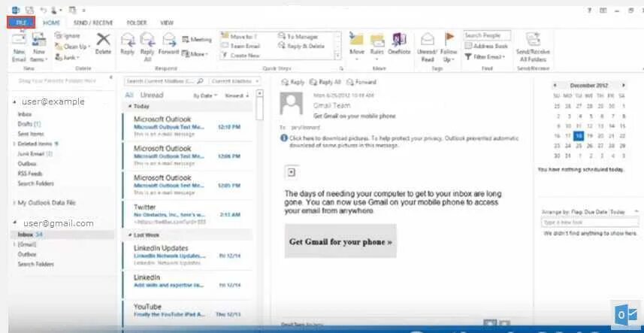Open the YouTube message in the list
The height and width of the screenshot is (333, 644).
click(188, 311)
